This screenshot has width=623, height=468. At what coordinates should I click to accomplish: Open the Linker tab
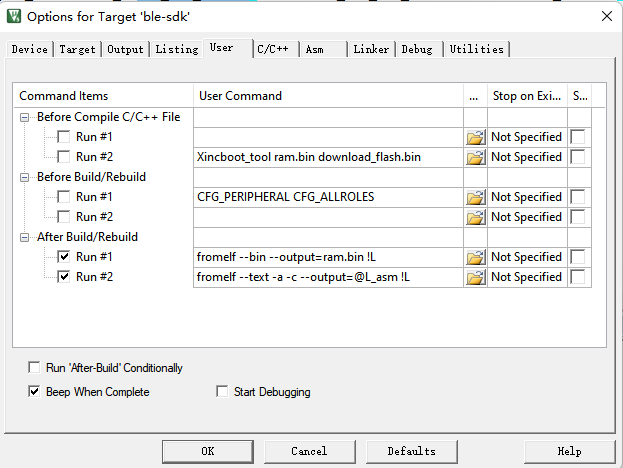(x=371, y=49)
